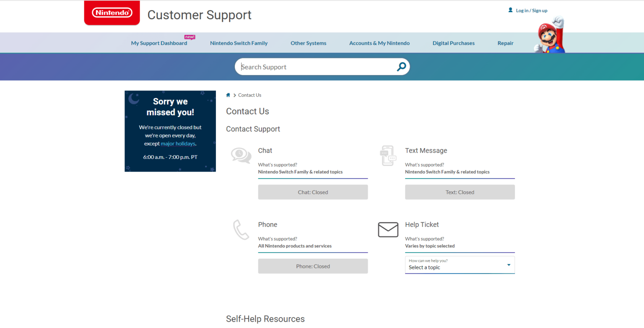Click the Mario character image

tap(550, 35)
